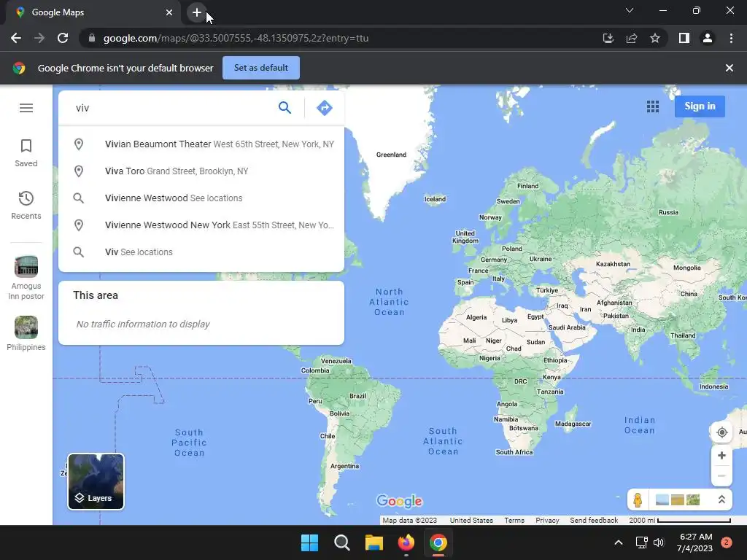Open Amogus Inn postor recent thumbnail
Image resolution: width=747 pixels, height=560 pixels.
coord(26,278)
